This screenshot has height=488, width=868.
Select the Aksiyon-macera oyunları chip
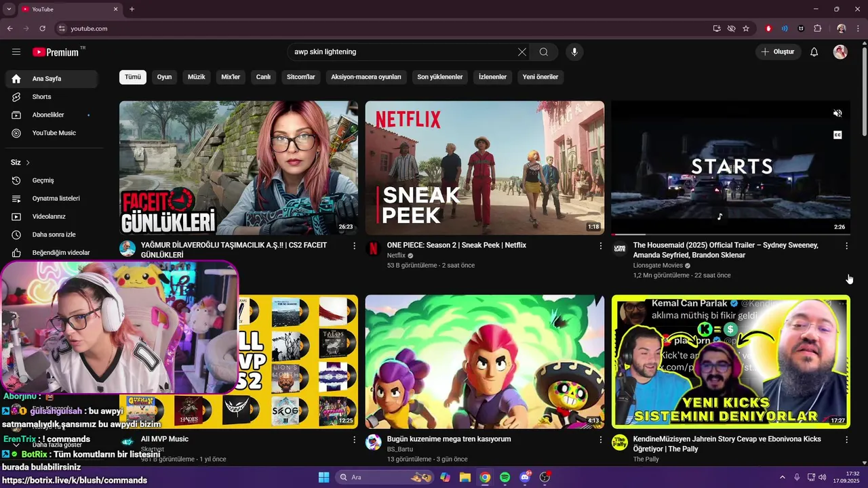[x=366, y=77]
